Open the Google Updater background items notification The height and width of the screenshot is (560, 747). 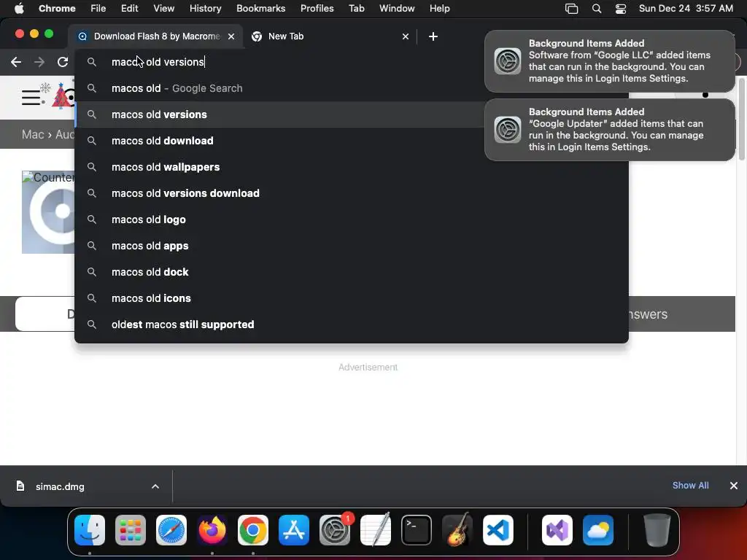[x=609, y=130]
